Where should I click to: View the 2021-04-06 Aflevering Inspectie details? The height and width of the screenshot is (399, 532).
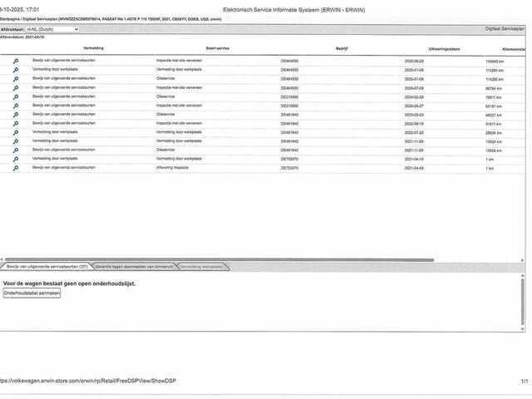15,168
